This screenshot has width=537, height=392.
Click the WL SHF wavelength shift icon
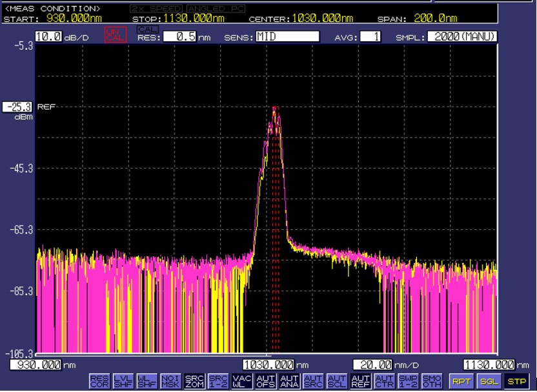(147, 381)
